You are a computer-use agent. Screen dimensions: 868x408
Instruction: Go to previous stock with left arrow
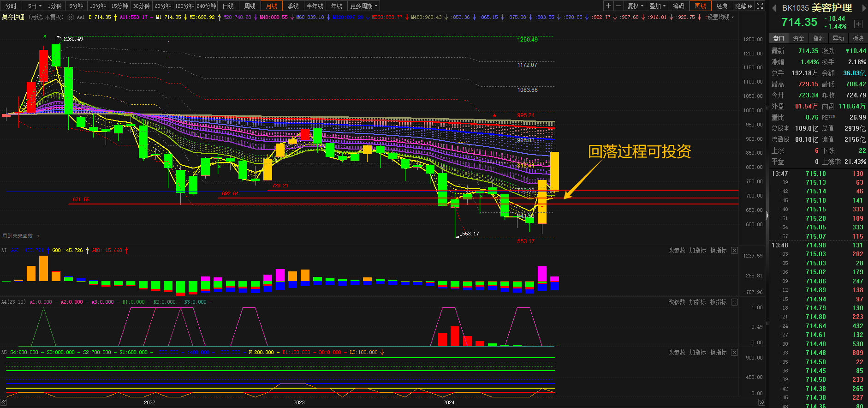(774, 8)
